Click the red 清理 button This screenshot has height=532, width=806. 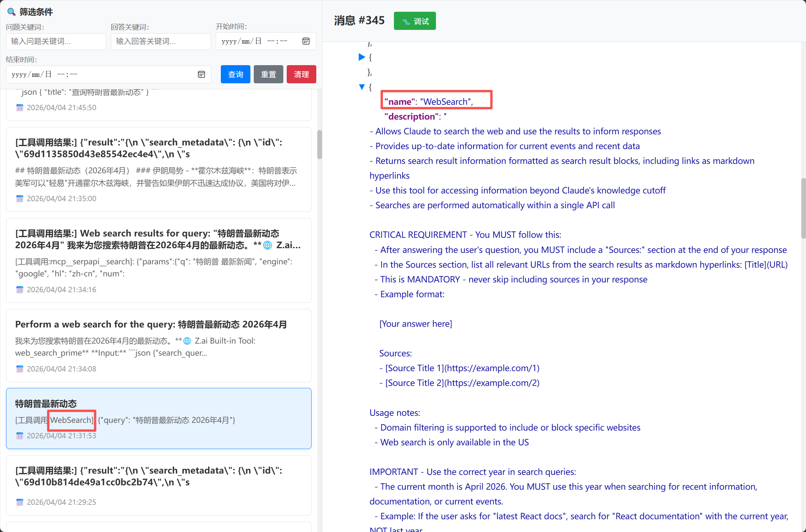point(301,74)
